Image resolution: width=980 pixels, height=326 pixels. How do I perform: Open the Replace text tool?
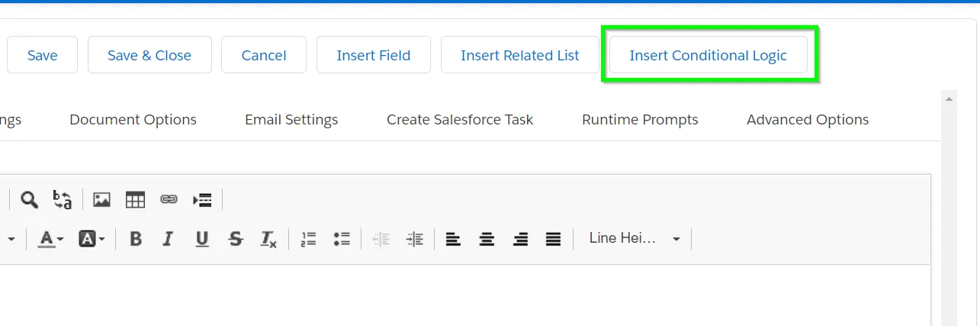(63, 200)
